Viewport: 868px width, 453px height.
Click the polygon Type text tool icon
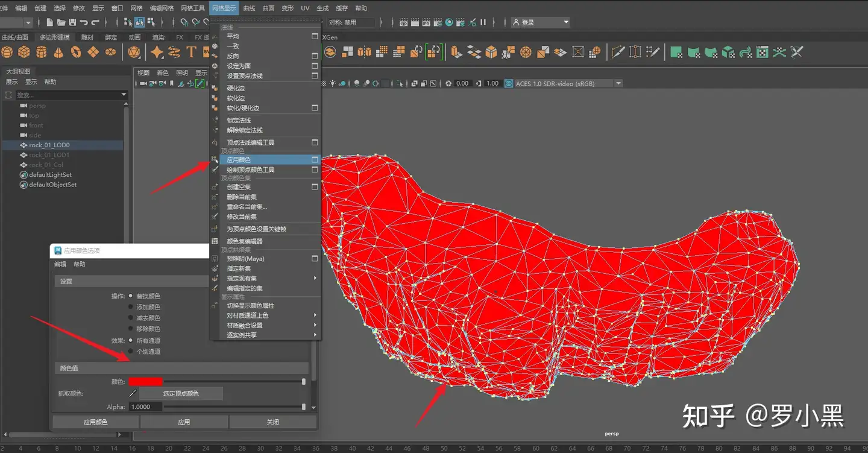(191, 52)
